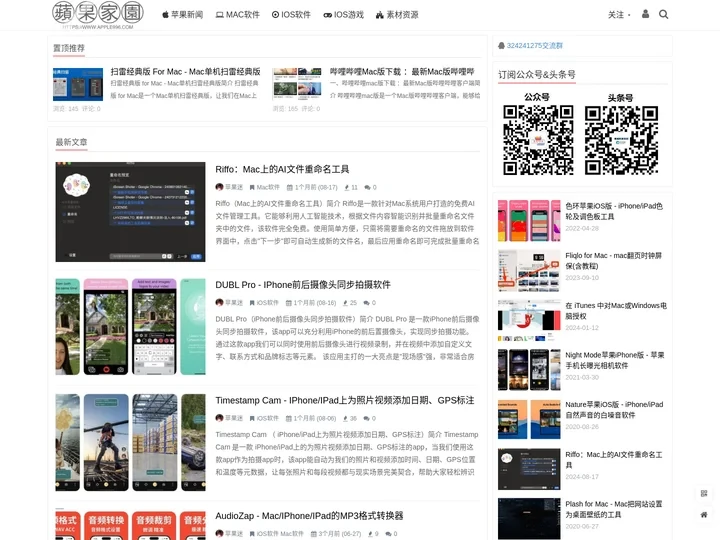
Task: Open the Timestamp Cam article thumbnail
Action: [x=130, y=442]
